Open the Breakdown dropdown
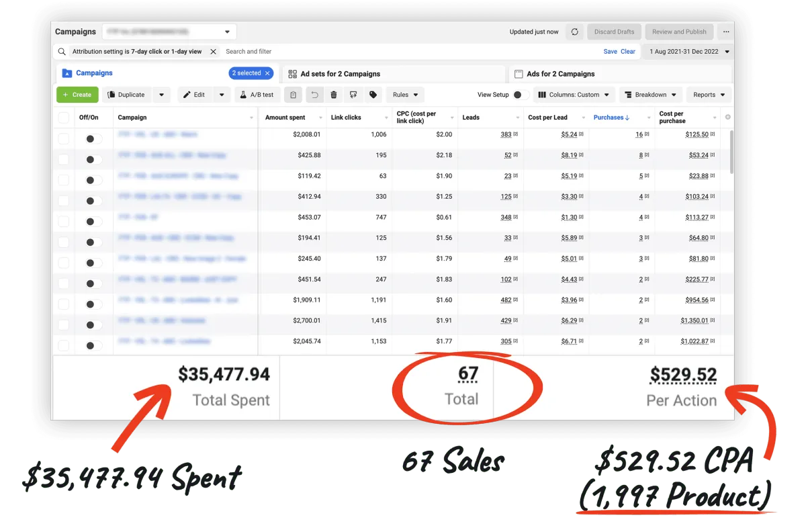This screenshot has height=532, width=806. click(651, 95)
